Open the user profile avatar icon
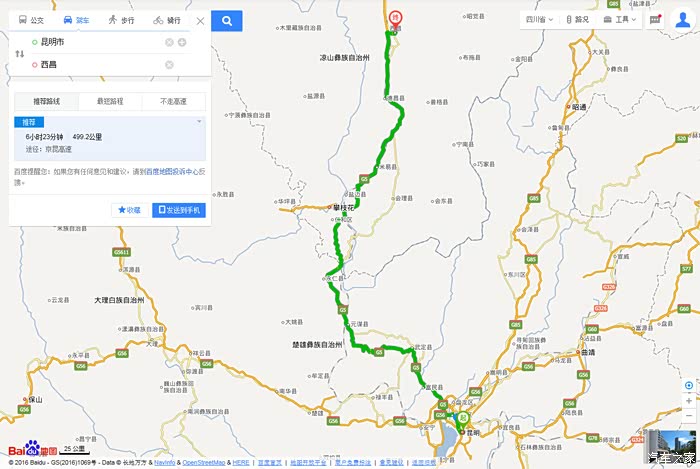The image size is (700, 469). pos(683,20)
